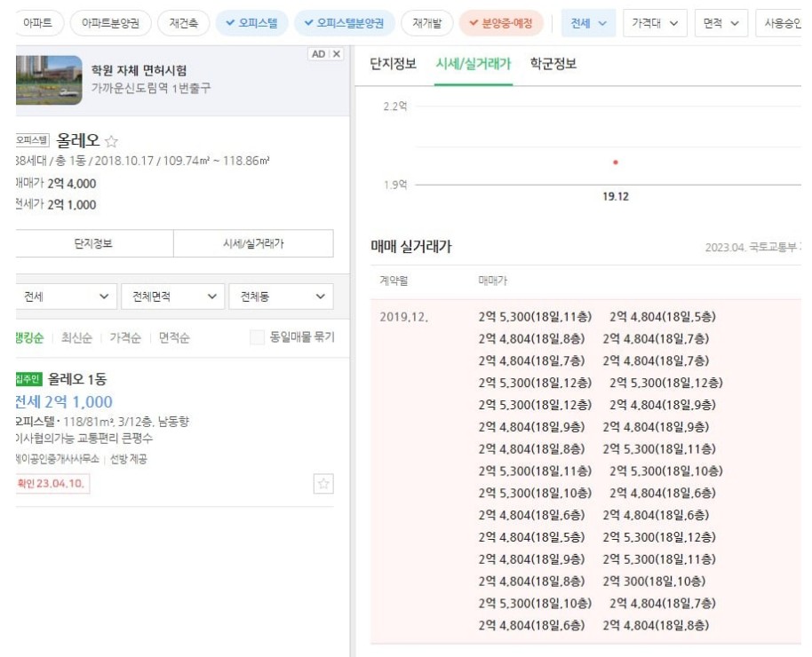Click the red data point on price chart
Image resolution: width=812 pixels, height=657 pixels.
click(x=616, y=162)
